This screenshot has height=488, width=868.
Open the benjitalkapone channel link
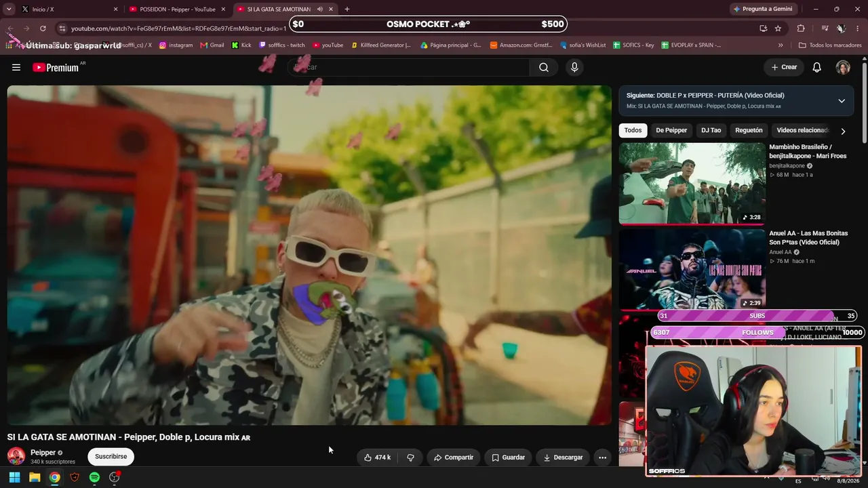tap(787, 165)
